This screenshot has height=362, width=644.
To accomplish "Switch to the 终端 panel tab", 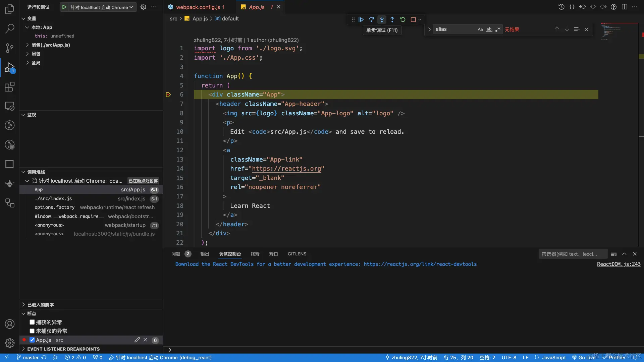I will [255, 254].
